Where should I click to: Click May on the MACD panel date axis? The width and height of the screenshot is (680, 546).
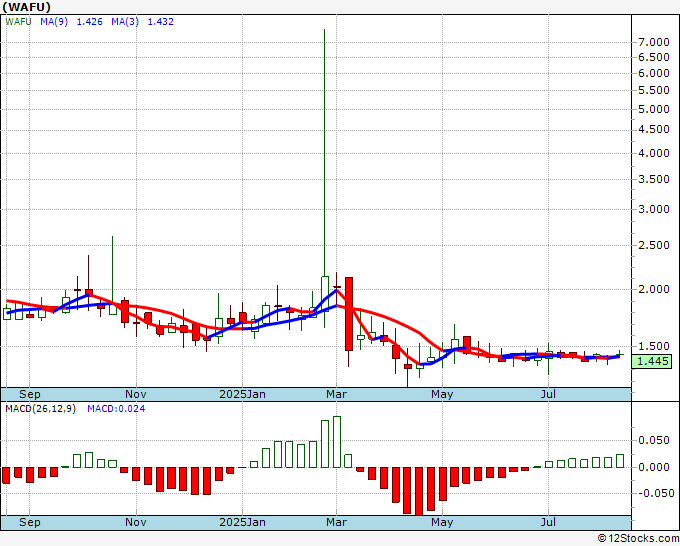(442, 522)
